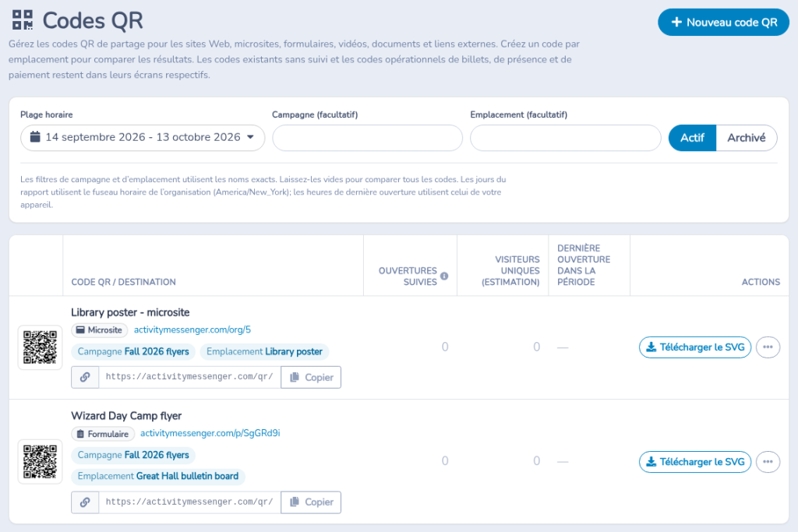Download SVG for Wizard Day Camp flyer
Screen dimensions: 798x532
tap(695, 462)
